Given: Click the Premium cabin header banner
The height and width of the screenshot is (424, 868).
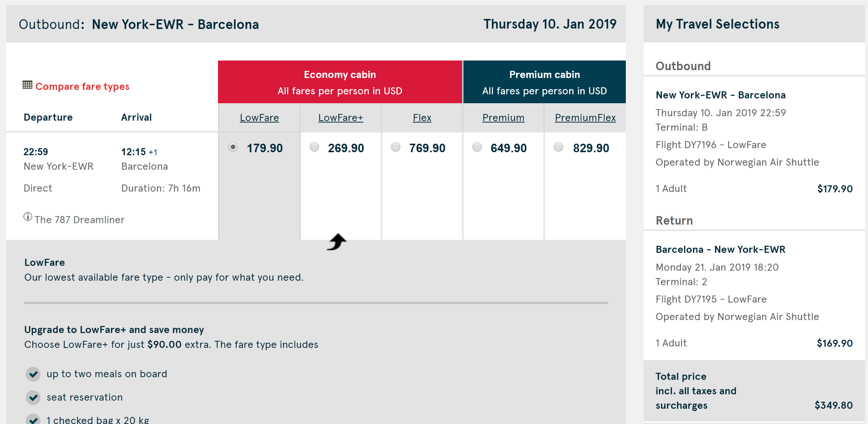Looking at the screenshot, I should [x=544, y=82].
